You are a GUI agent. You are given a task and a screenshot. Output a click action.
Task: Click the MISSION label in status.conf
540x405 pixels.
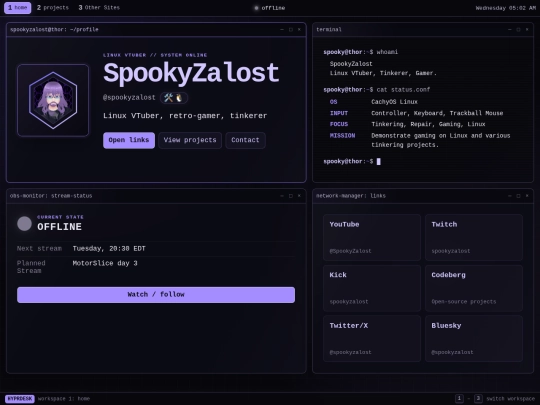[x=342, y=136]
